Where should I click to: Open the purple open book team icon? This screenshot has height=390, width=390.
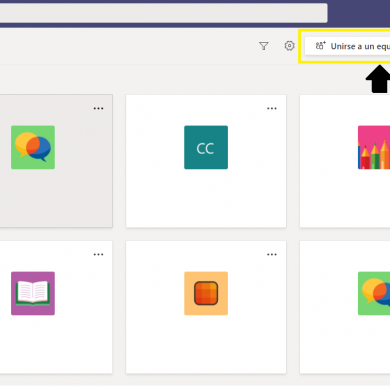click(33, 293)
